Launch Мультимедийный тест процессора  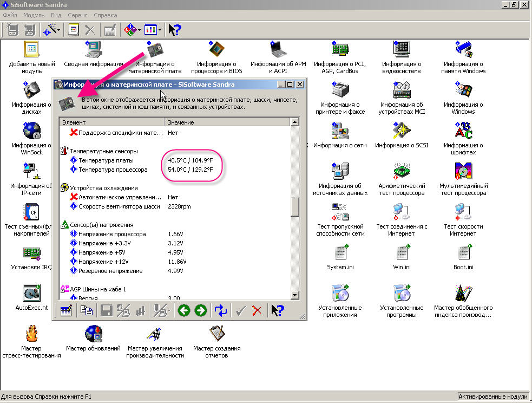pos(463,179)
